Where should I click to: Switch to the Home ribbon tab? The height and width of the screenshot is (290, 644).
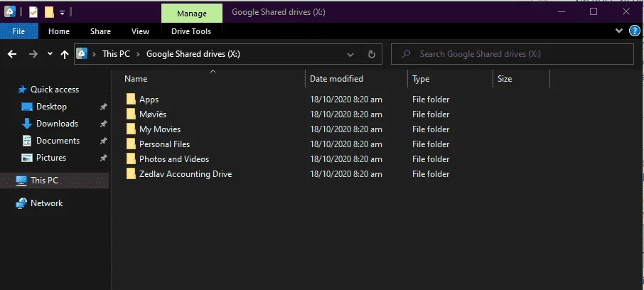59,31
